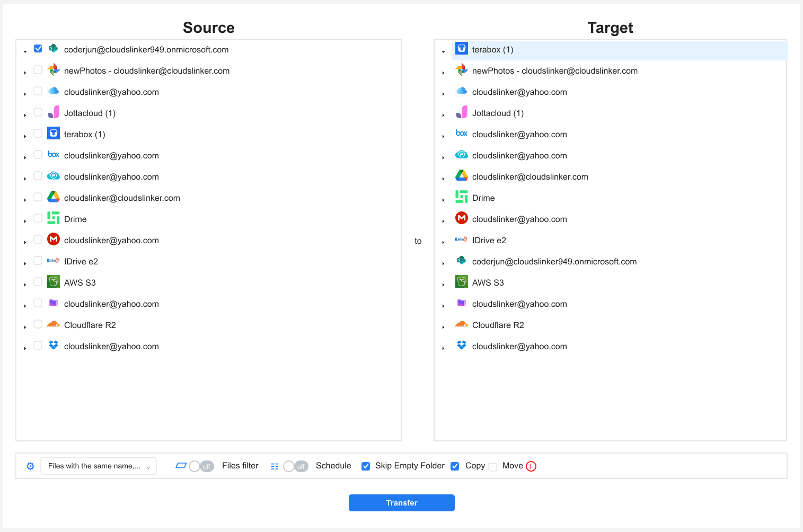Click the terabox icon in Source list
The height and width of the screenshot is (532, 803).
(x=54, y=133)
